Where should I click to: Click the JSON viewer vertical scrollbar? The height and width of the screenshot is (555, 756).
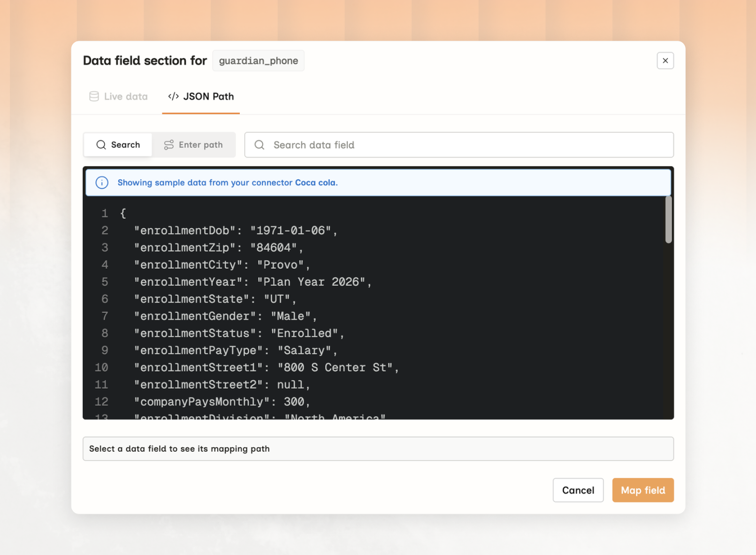(668, 220)
